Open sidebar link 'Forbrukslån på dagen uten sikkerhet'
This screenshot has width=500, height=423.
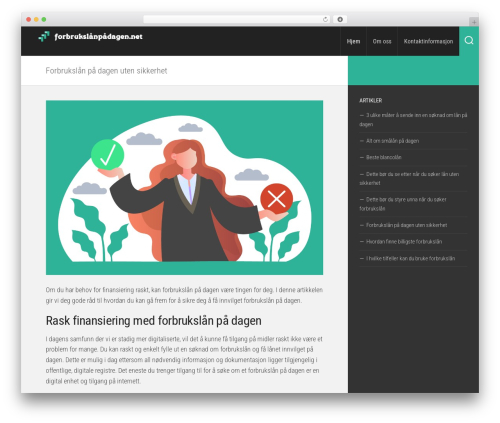[406, 225]
